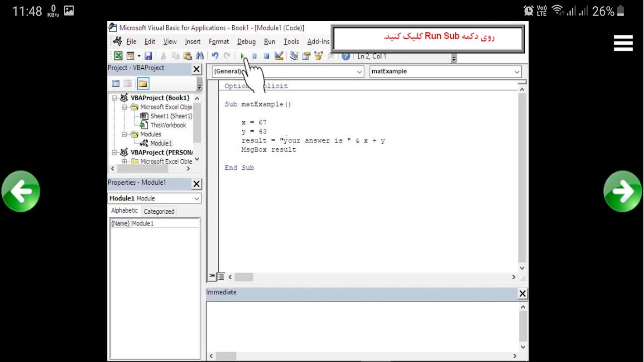Open the Project Explorer toolbar icon
The image size is (644, 362).
point(294,56)
